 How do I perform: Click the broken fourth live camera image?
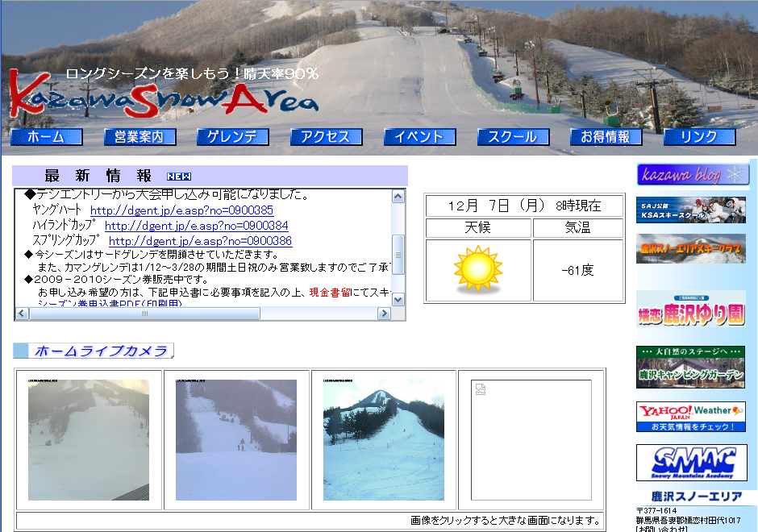(531, 440)
